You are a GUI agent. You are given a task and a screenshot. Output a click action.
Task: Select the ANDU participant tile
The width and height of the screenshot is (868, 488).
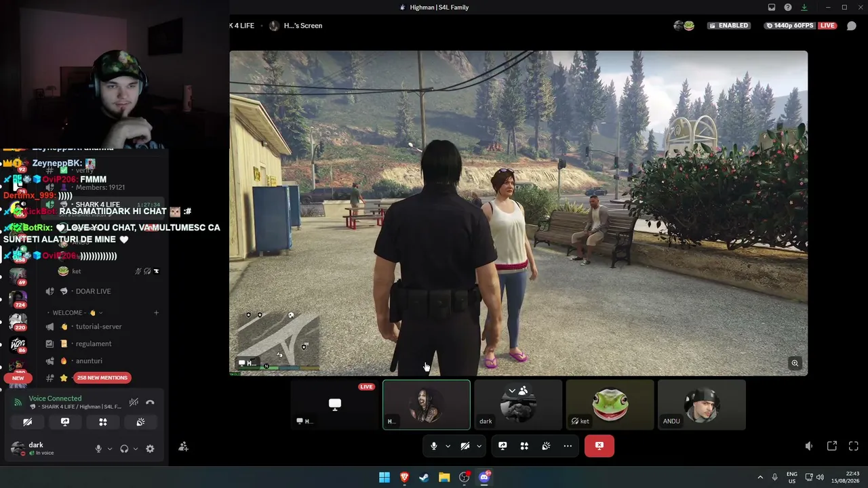(x=701, y=405)
